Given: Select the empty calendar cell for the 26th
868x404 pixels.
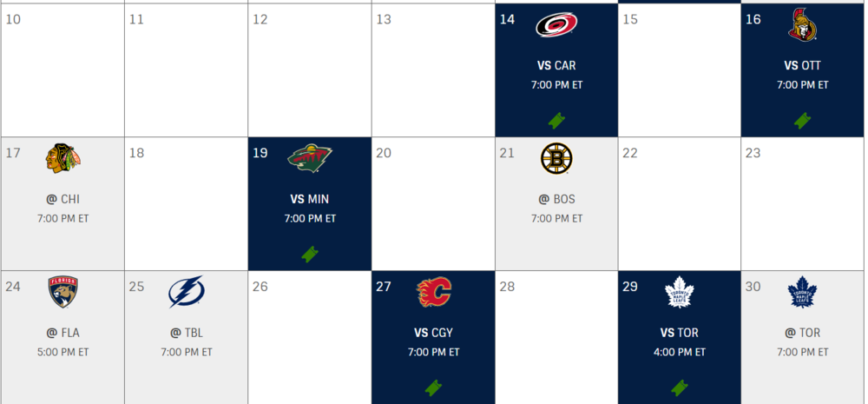Looking at the screenshot, I should [310, 337].
